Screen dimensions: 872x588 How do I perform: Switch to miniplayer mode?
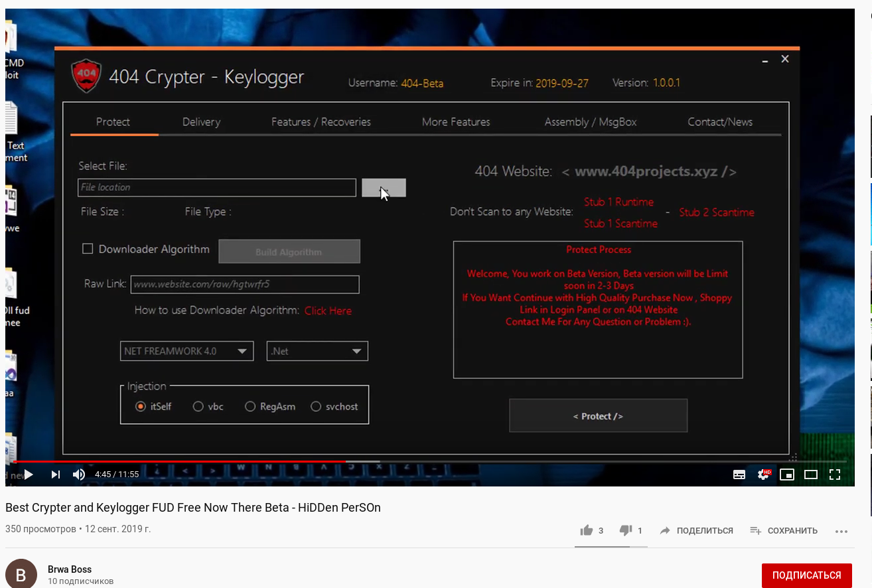[786, 474]
